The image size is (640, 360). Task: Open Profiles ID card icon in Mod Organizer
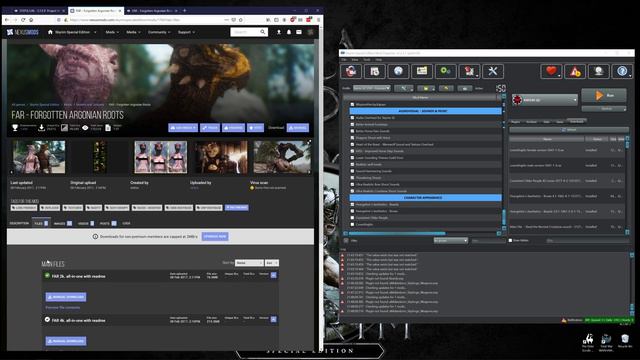coord(422,71)
